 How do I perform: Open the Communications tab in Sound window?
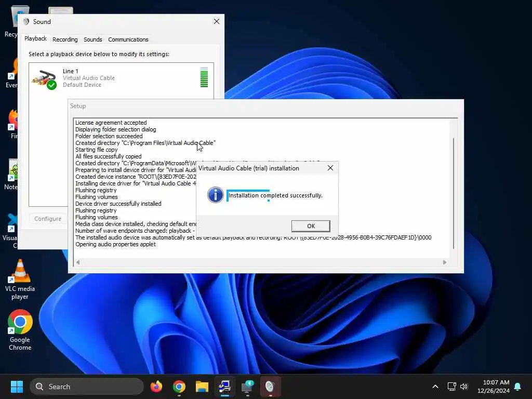[128, 39]
